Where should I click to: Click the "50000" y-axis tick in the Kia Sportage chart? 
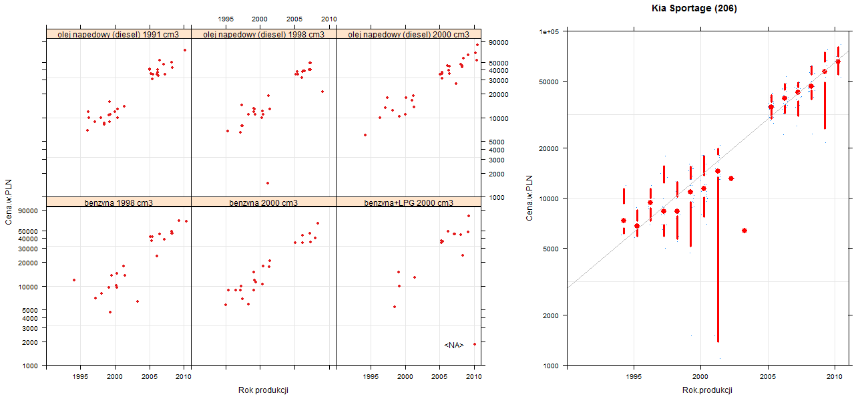coord(549,82)
